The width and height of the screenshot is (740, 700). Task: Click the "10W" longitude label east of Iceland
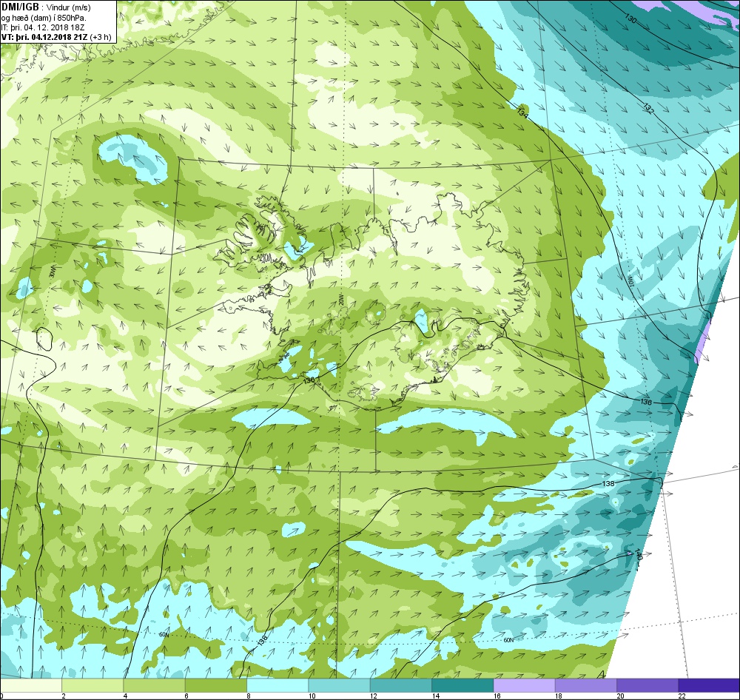[x=630, y=283]
